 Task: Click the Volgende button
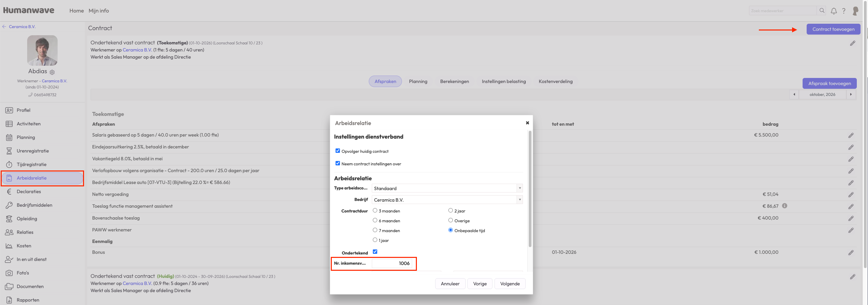510,284
